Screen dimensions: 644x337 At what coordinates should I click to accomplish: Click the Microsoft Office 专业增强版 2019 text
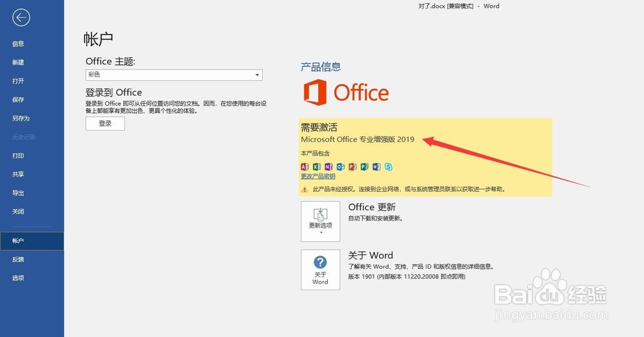click(x=357, y=140)
